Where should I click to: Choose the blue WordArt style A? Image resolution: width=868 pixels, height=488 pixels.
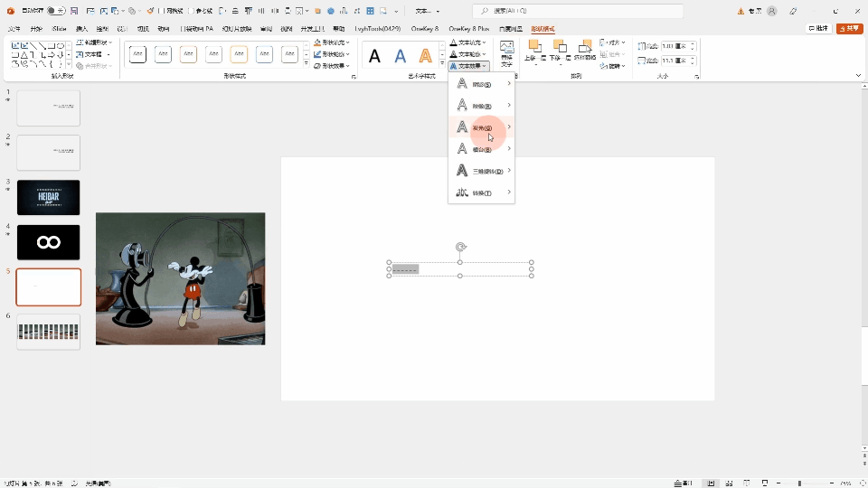(401, 55)
